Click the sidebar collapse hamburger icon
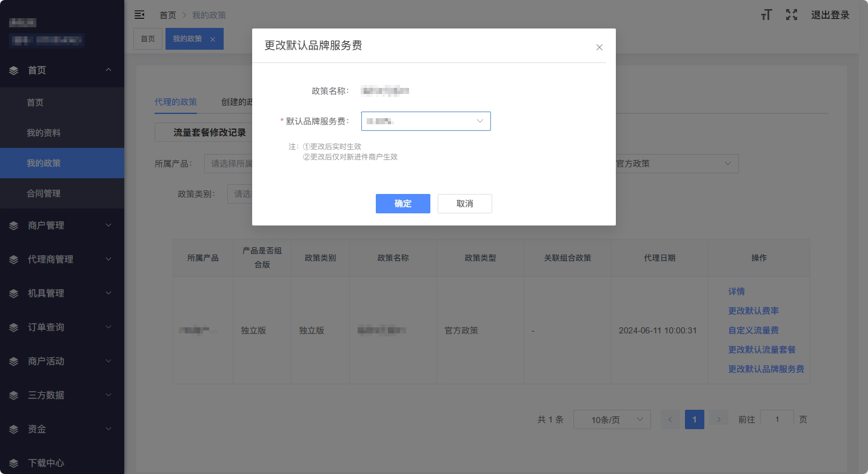 click(x=139, y=15)
